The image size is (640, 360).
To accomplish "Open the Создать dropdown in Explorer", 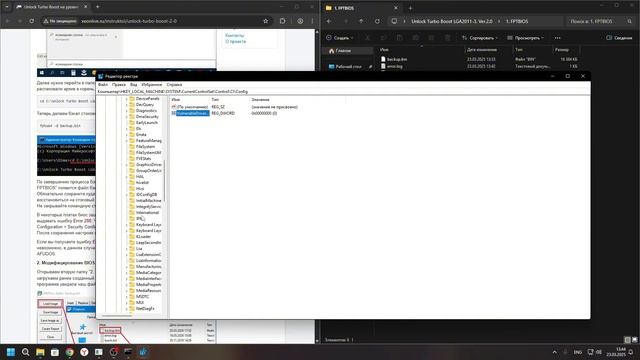I will point(340,38).
